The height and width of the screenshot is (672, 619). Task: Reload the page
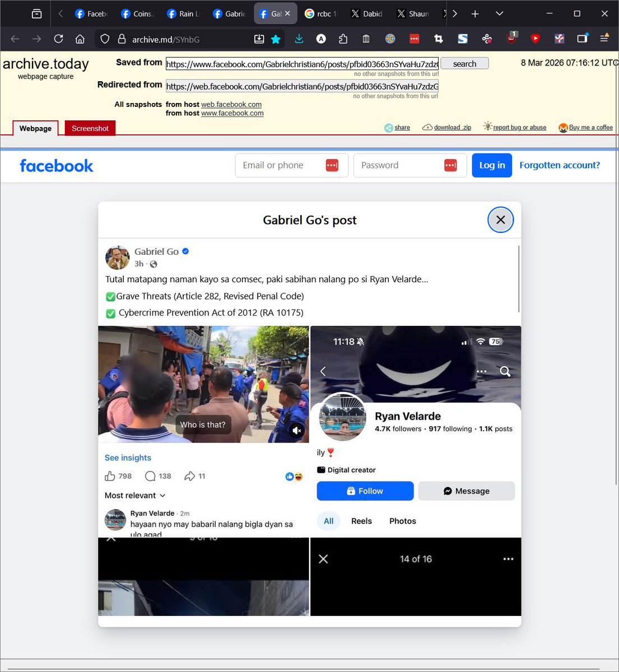pyautogui.click(x=58, y=39)
